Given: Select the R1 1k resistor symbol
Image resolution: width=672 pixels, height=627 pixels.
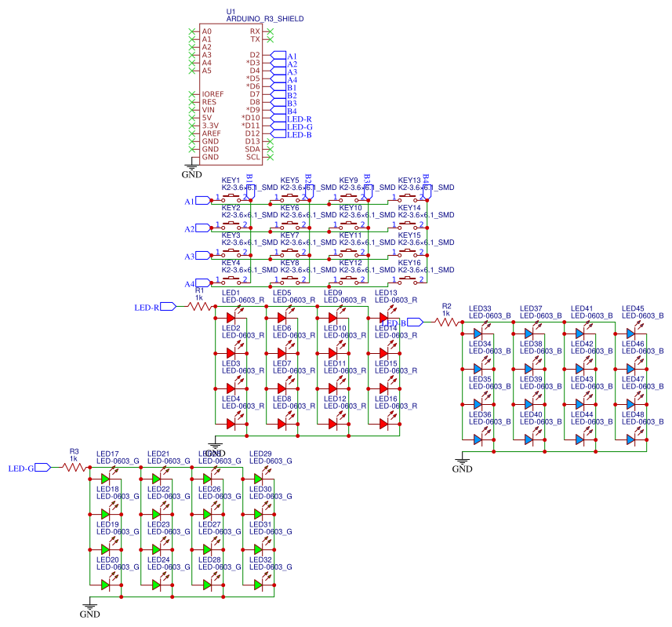Looking at the screenshot, I should coord(199,306).
